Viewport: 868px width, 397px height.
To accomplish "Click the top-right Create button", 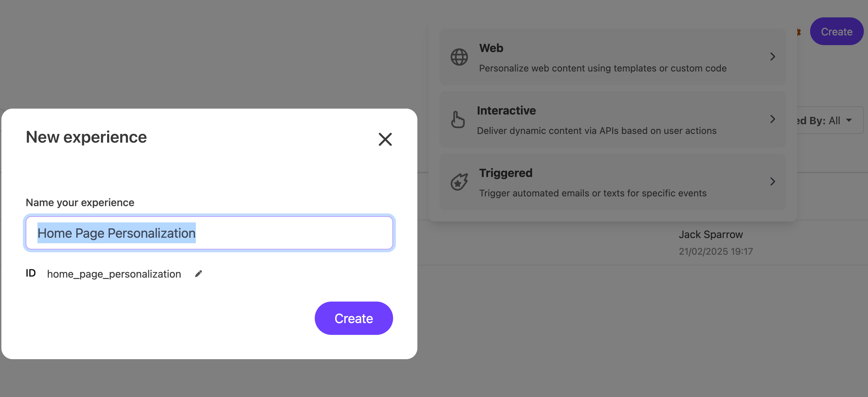I will [x=836, y=32].
